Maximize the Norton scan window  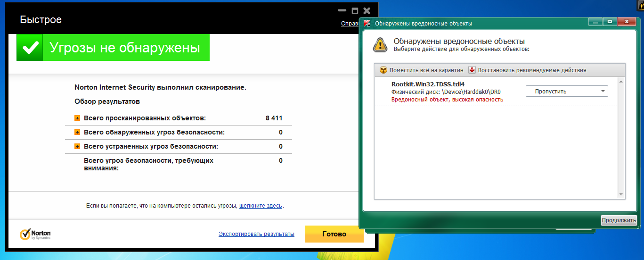(x=355, y=11)
